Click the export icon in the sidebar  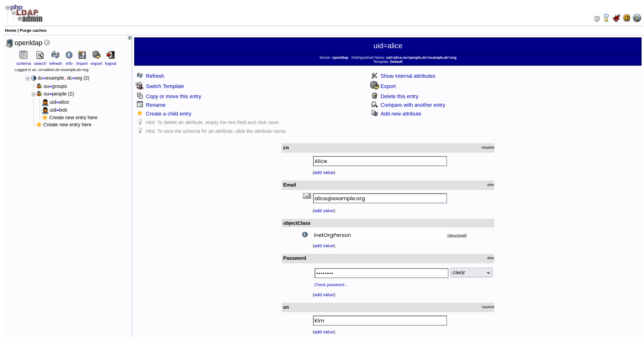click(96, 55)
